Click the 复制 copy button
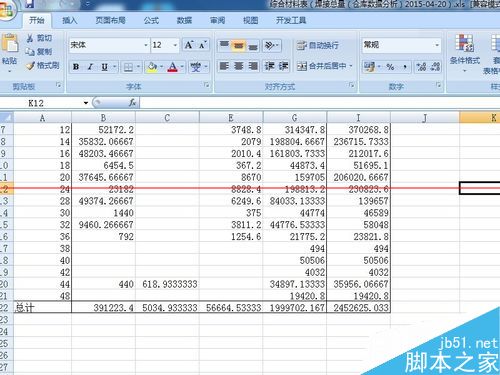This screenshot has height=375, width=500. pyautogui.click(x=40, y=52)
